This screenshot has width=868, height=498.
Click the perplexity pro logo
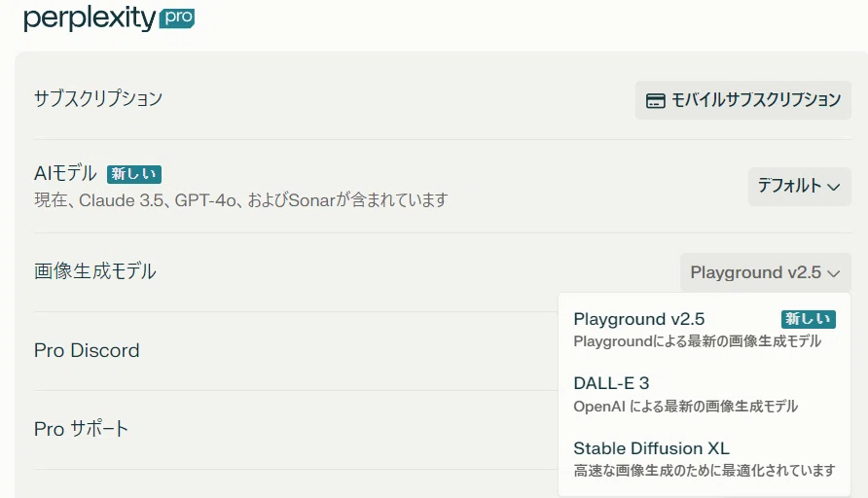pyautogui.click(x=109, y=18)
